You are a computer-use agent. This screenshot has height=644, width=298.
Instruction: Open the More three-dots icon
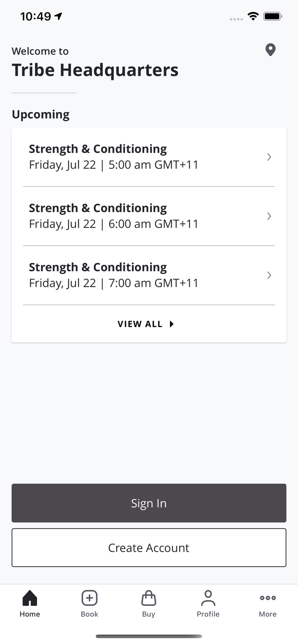click(267, 598)
